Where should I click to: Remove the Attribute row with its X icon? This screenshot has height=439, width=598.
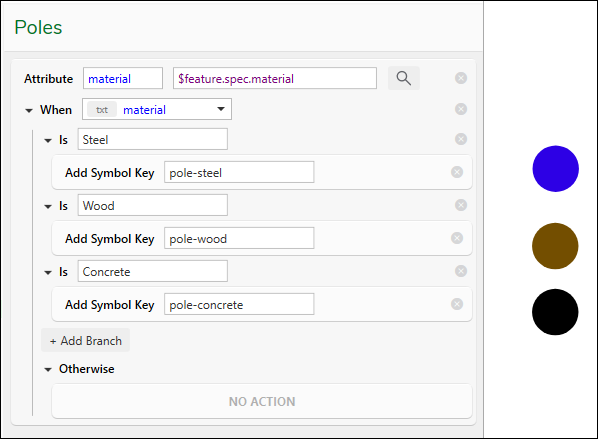click(x=461, y=78)
